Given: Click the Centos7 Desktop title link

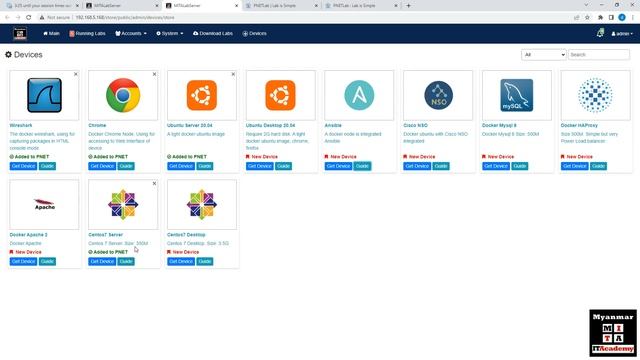Looking at the screenshot, I should tap(186, 235).
